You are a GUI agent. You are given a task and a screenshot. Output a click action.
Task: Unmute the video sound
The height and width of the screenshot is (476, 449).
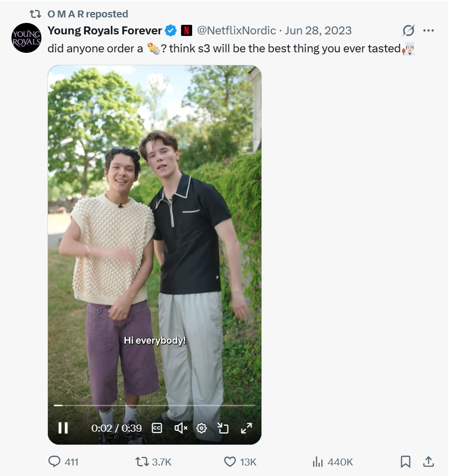click(x=181, y=428)
